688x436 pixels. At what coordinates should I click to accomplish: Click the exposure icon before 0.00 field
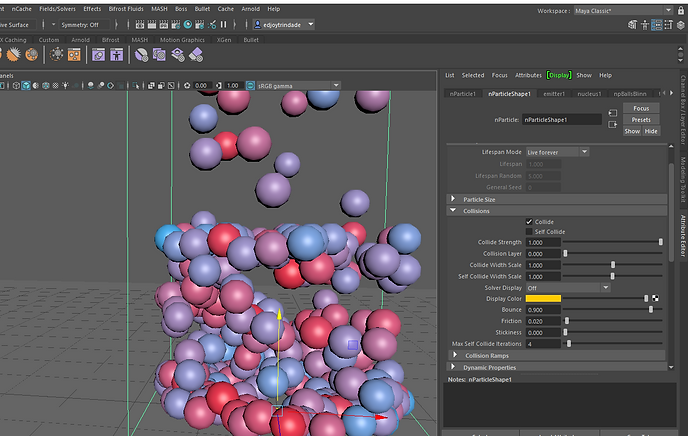187,86
